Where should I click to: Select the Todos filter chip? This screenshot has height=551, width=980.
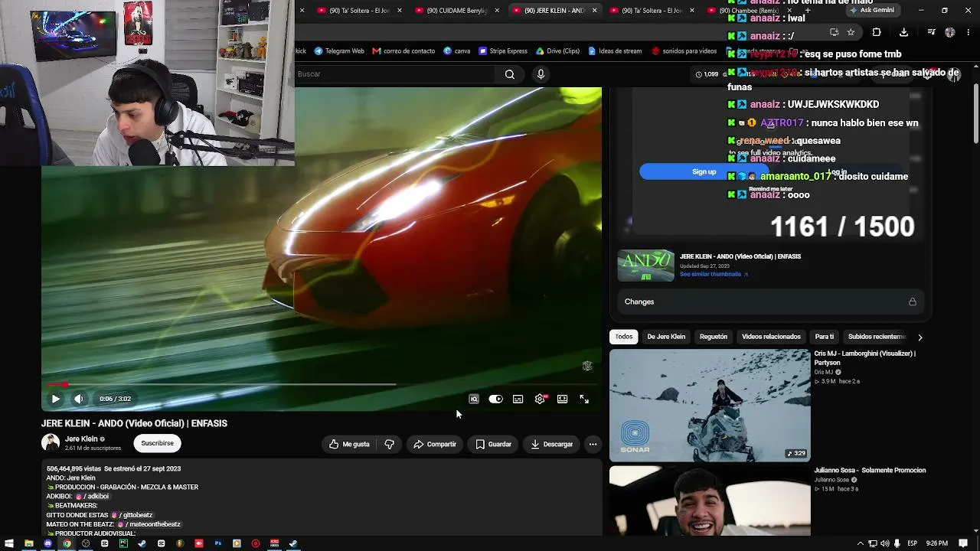[624, 337]
